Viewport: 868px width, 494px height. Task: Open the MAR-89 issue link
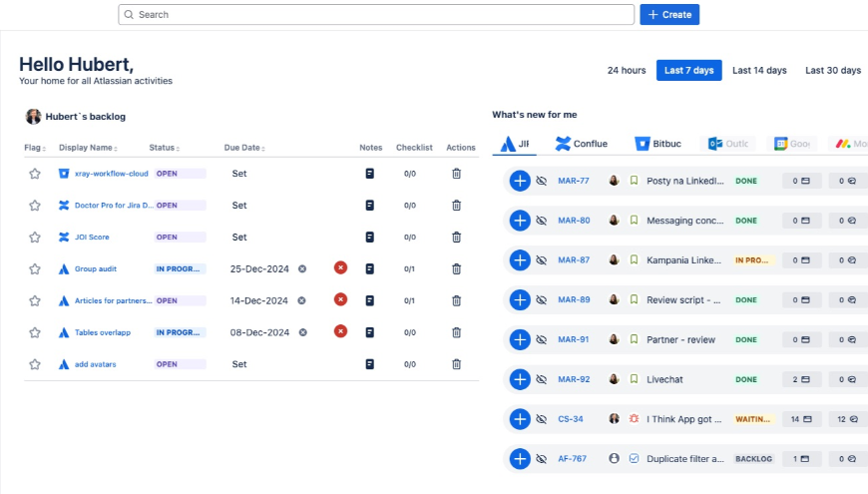(x=574, y=299)
